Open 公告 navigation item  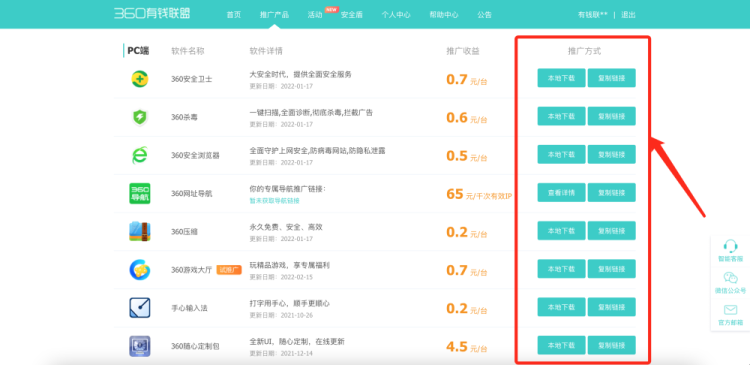pyautogui.click(x=484, y=15)
